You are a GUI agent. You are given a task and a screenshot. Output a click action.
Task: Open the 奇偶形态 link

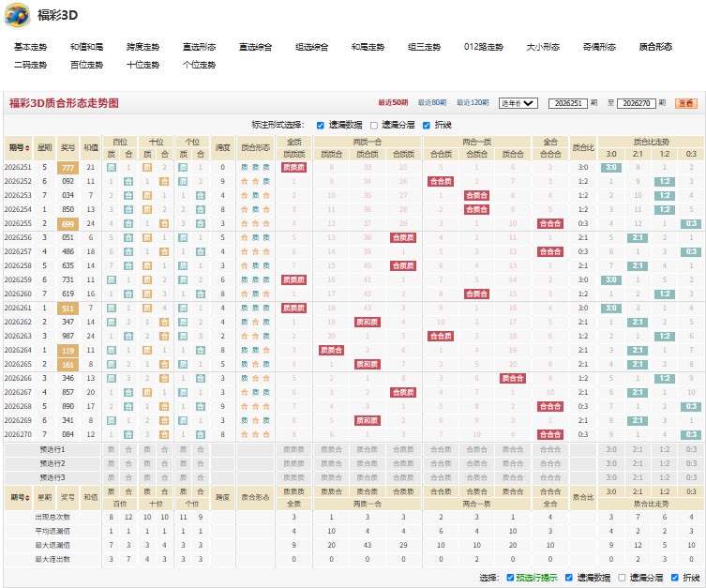pyautogui.click(x=599, y=47)
